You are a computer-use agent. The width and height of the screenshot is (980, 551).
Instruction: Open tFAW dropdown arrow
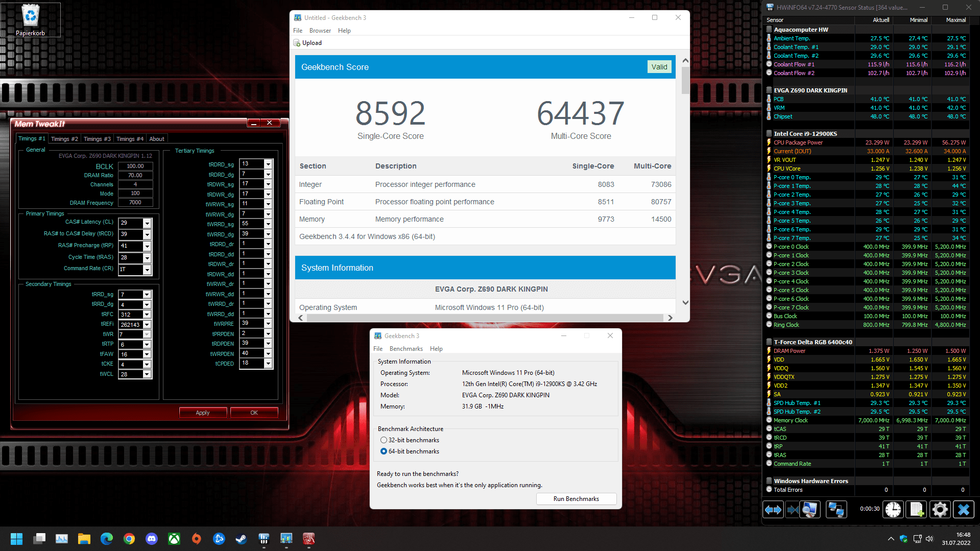(x=147, y=354)
